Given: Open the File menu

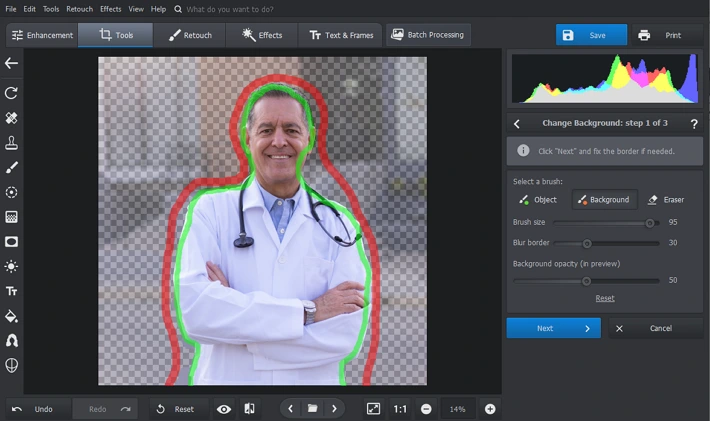Looking at the screenshot, I should 11,9.
